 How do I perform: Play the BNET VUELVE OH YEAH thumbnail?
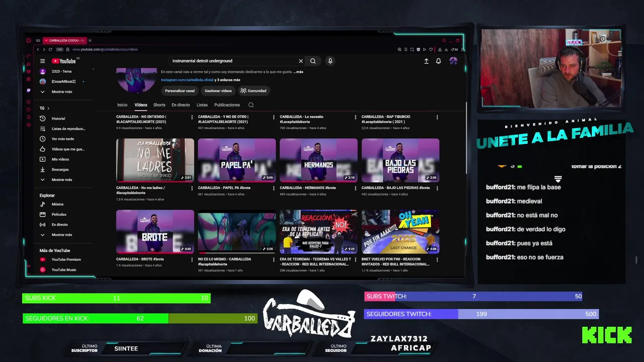click(400, 232)
